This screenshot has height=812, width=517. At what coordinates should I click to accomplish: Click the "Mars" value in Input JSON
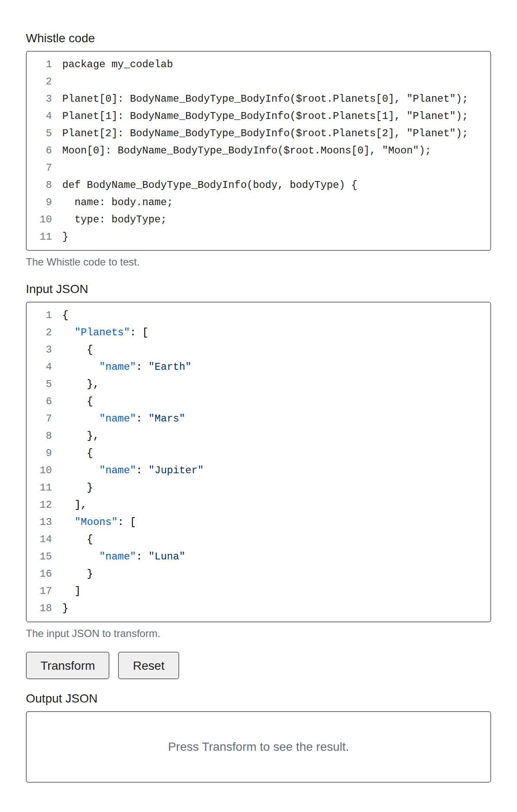[x=167, y=418]
